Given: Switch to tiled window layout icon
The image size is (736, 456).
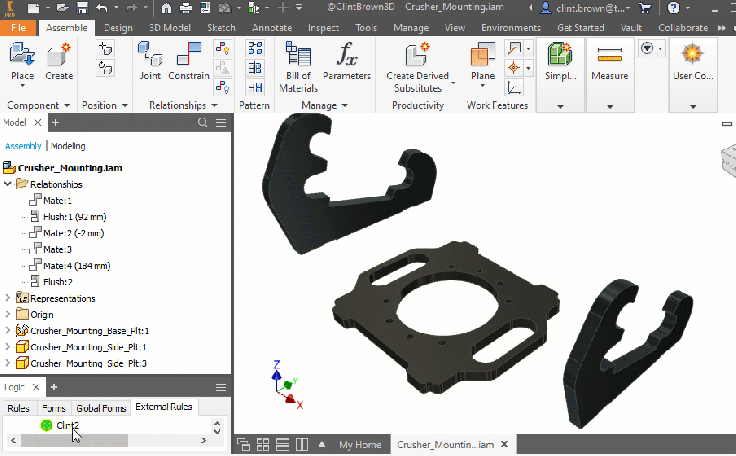Looking at the screenshot, I should coord(263,444).
